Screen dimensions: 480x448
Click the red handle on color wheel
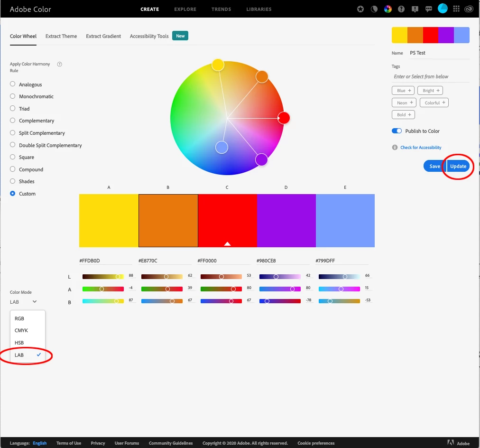coord(284,118)
